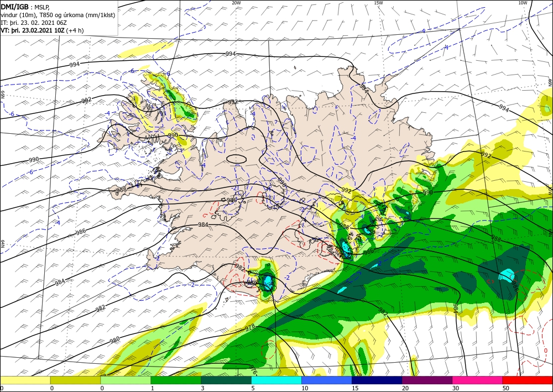This screenshot has height=392, width=553.
Task: Click the '10W' longitude label
Action: coord(523,3)
